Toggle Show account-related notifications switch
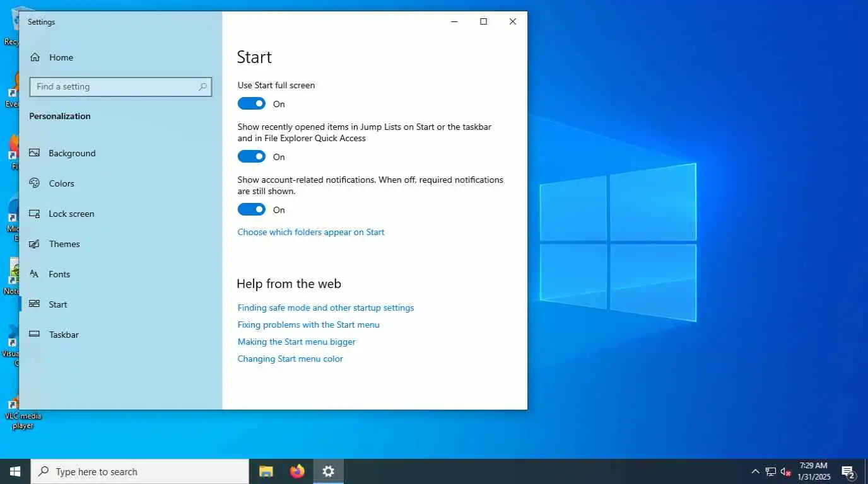Image resolution: width=868 pixels, height=484 pixels. point(252,210)
